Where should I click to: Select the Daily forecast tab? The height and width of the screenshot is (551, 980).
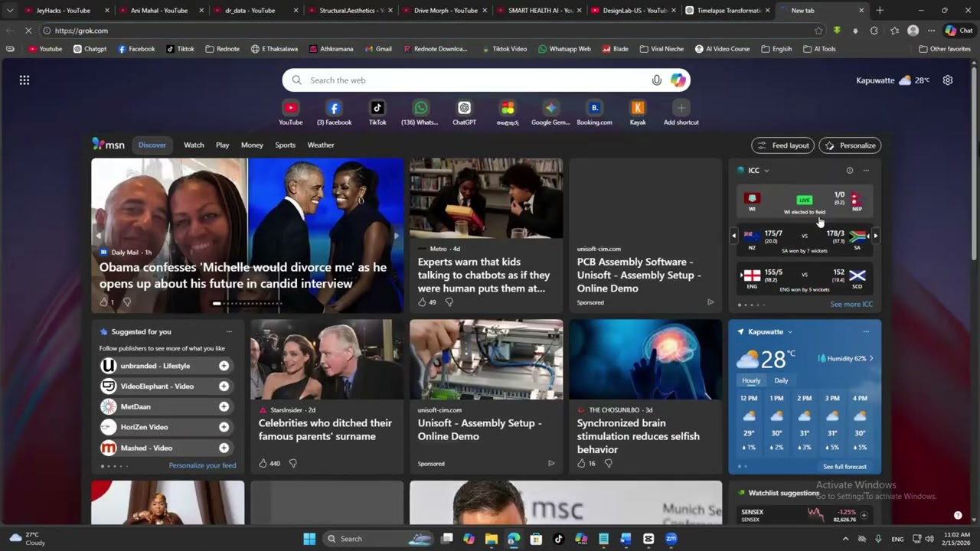coord(781,380)
